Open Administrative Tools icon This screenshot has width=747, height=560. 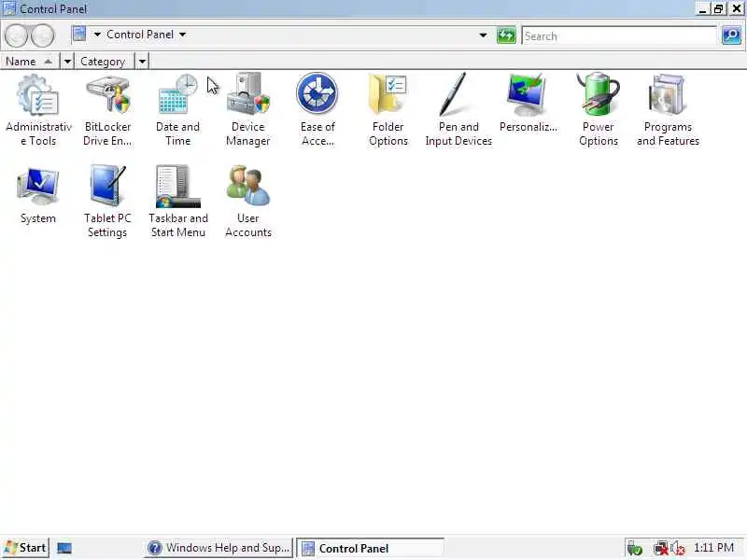pos(38,95)
